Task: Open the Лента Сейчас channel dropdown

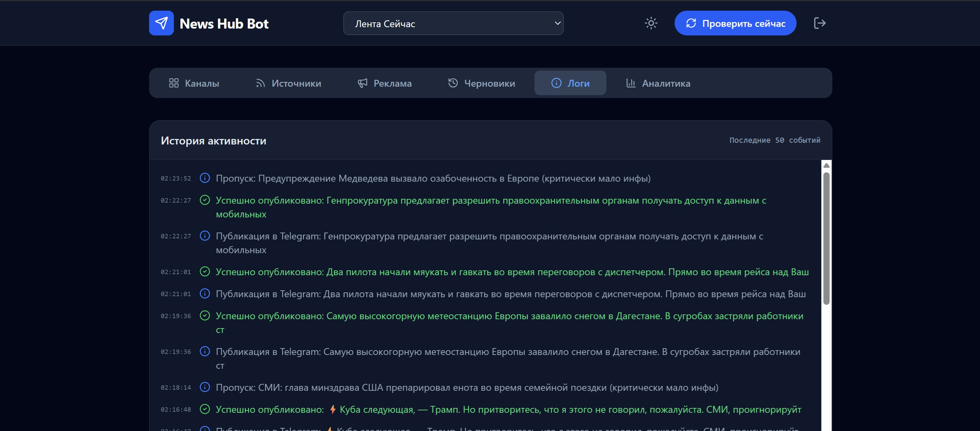Action: 453,24
